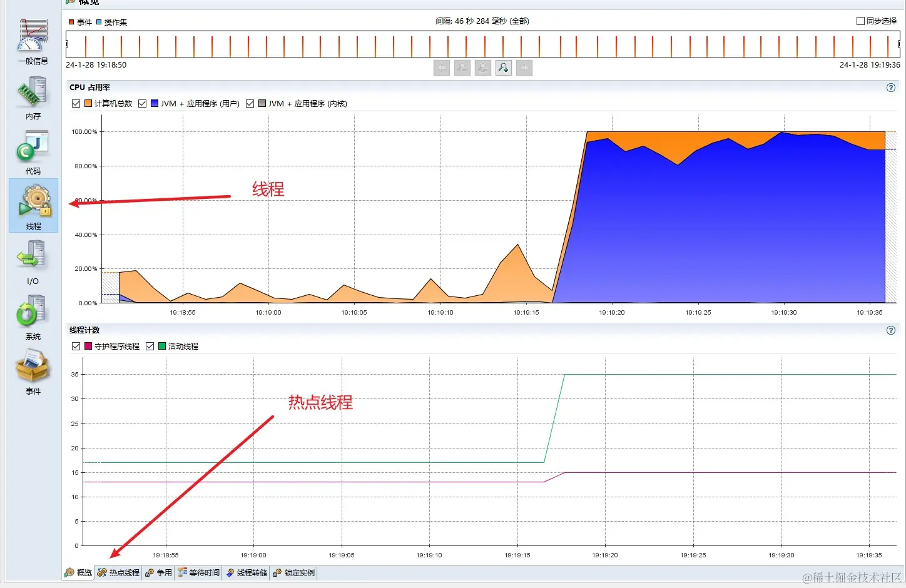The width and height of the screenshot is (906, 588).
Task: Grab the right handle of the time range
Action: (x=898, y=44)
